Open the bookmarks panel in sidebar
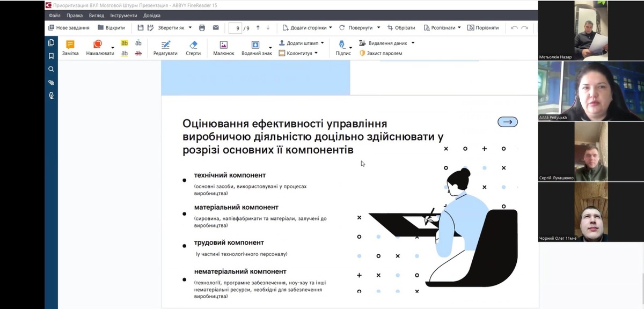 tap(52, 56)
